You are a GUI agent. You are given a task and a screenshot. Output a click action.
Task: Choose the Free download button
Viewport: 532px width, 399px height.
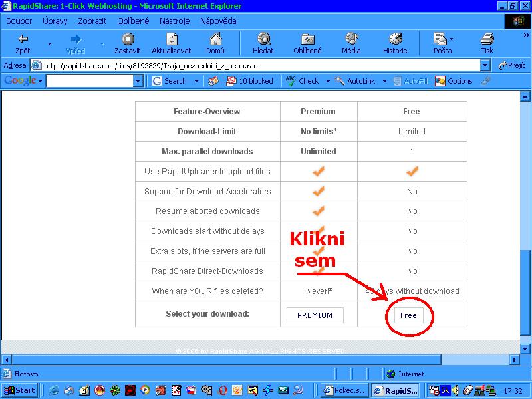pos(408,315)
